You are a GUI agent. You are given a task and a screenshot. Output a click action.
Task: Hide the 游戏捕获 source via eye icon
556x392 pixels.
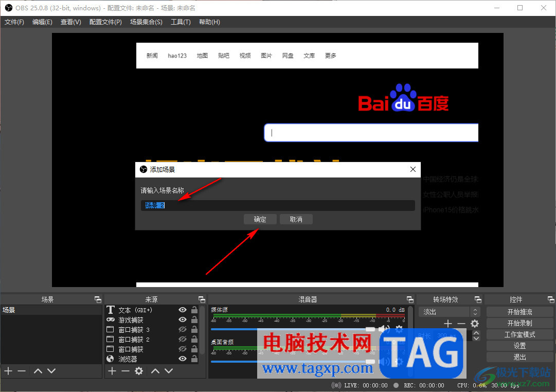tap(182, 319)
